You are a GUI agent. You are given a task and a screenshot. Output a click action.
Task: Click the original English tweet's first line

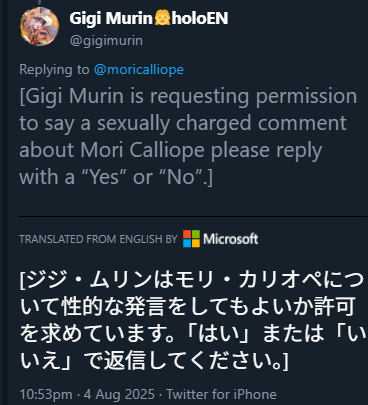click(188, 97)
